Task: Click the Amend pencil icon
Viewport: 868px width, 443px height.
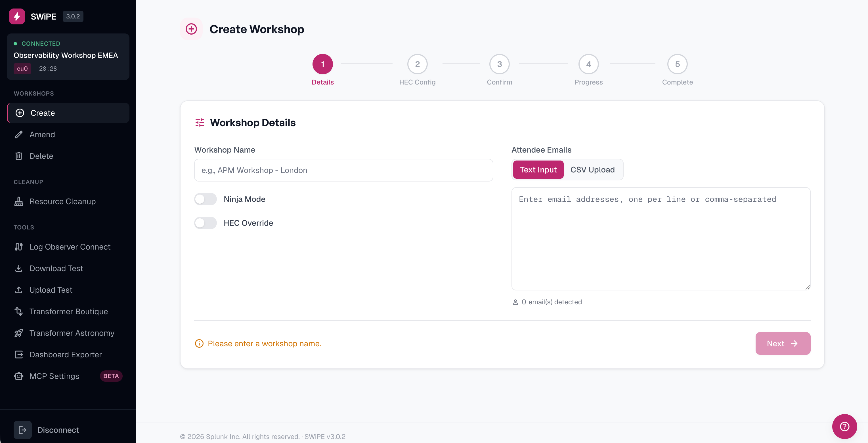Action: [19, 135]
